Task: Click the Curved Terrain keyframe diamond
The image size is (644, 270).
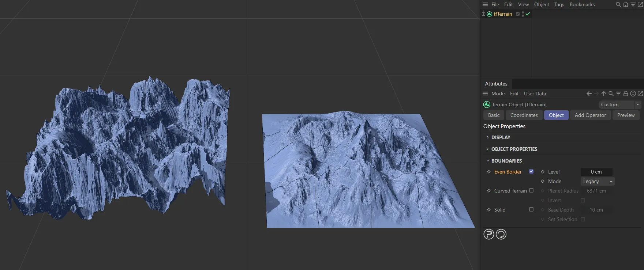Action: click(x=489, y=191)
